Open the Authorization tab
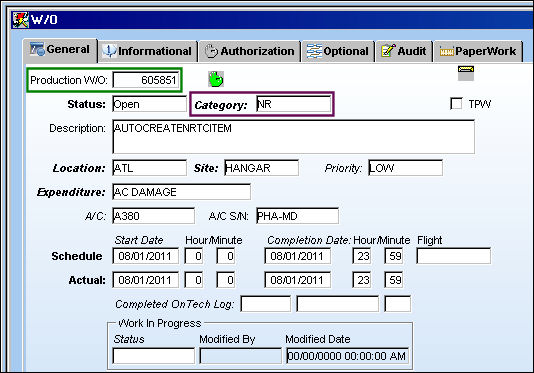Viewport: 534px width, 373px height. [x=250, y=51]
